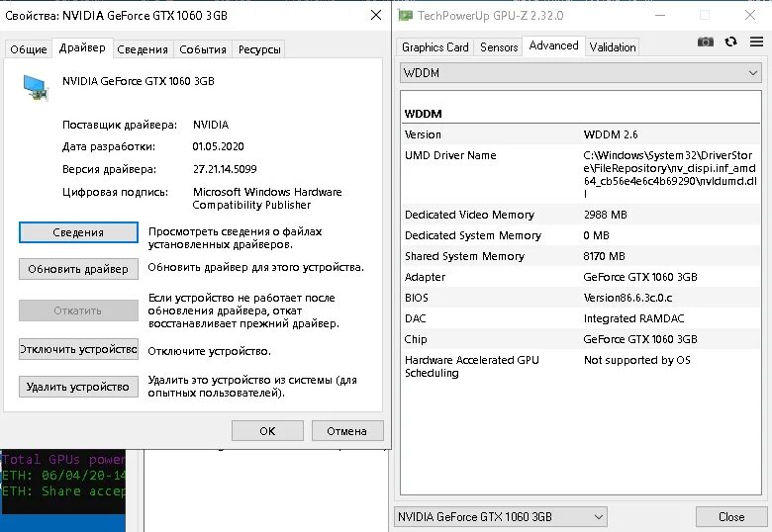The width and height of the screenshot is (772, 532).
Task: Click the GPU-Z app icon in title bar
Action: 405,15
